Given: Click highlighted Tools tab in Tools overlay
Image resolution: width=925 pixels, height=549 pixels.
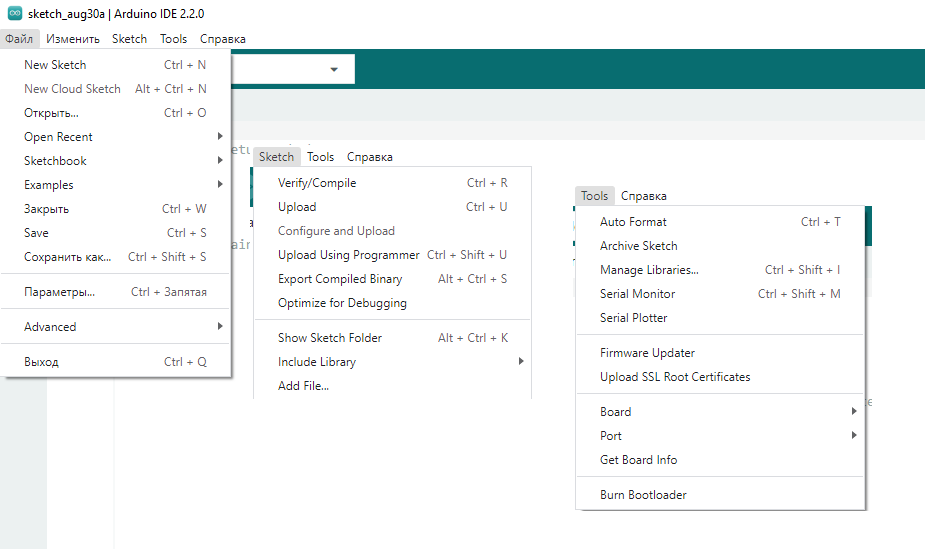Looking at the screenshot, I should pyautogui.click(x=595, y=196).
